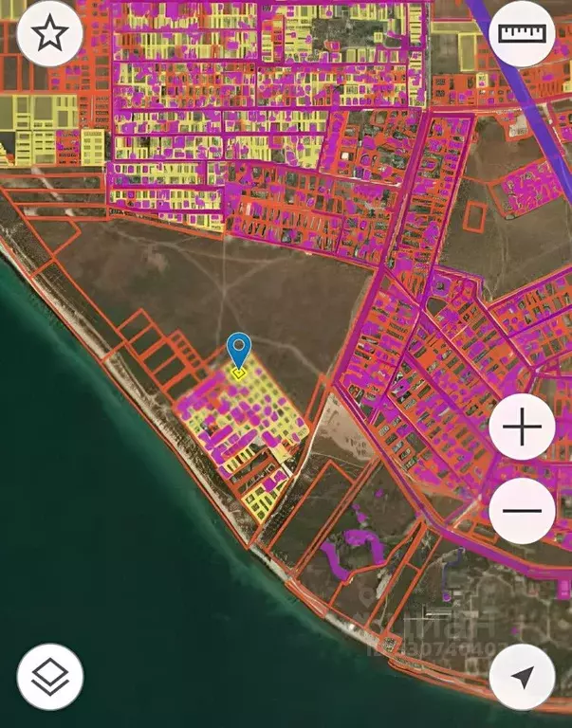Image resolution: width=572 pixels, height=728 pixels.
Task: Open the map layers selector
Action: click(x=49, y=677)
